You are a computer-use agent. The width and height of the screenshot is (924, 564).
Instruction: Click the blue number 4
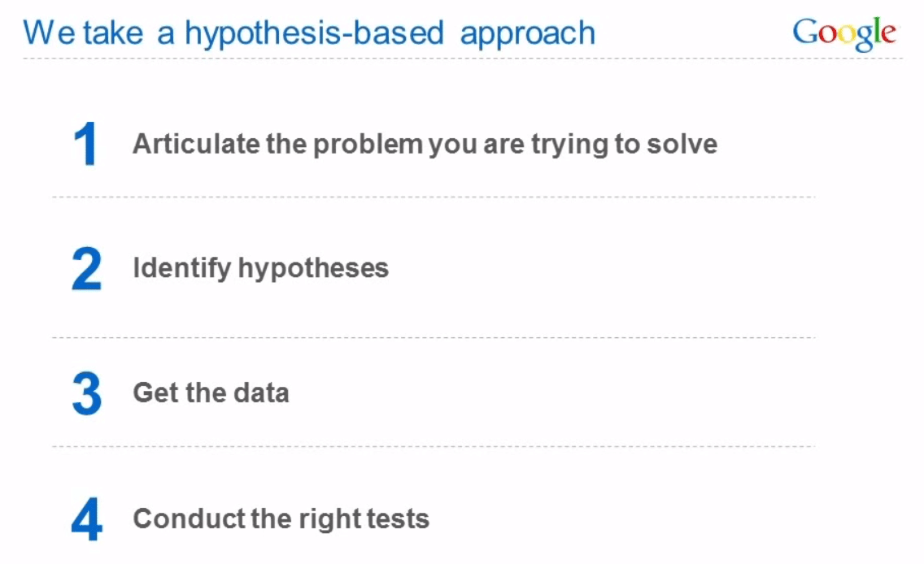click(x=86, y=518)
